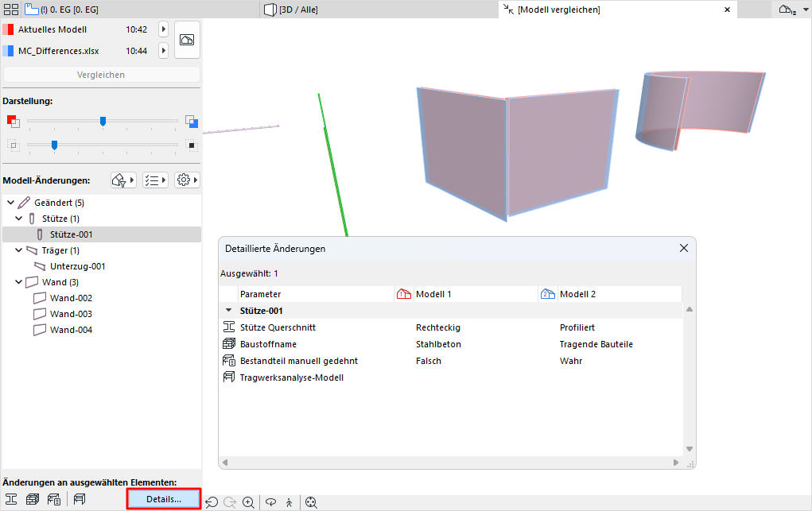Switch to the 0. EG floor plan tab
Screen dimensions: 812x511
pyautogui.click(x=62, y=10)
